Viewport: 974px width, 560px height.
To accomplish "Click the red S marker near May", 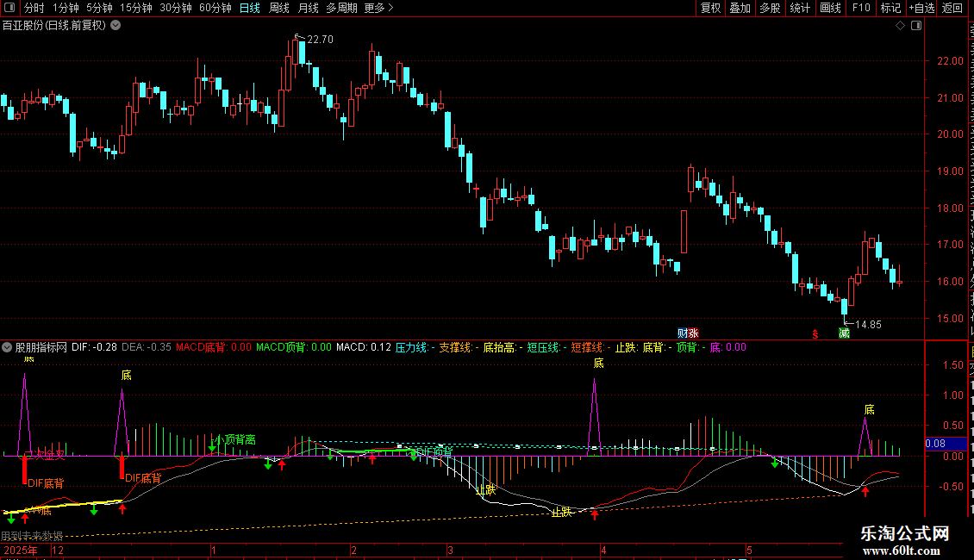I will (x=815, y=334).
